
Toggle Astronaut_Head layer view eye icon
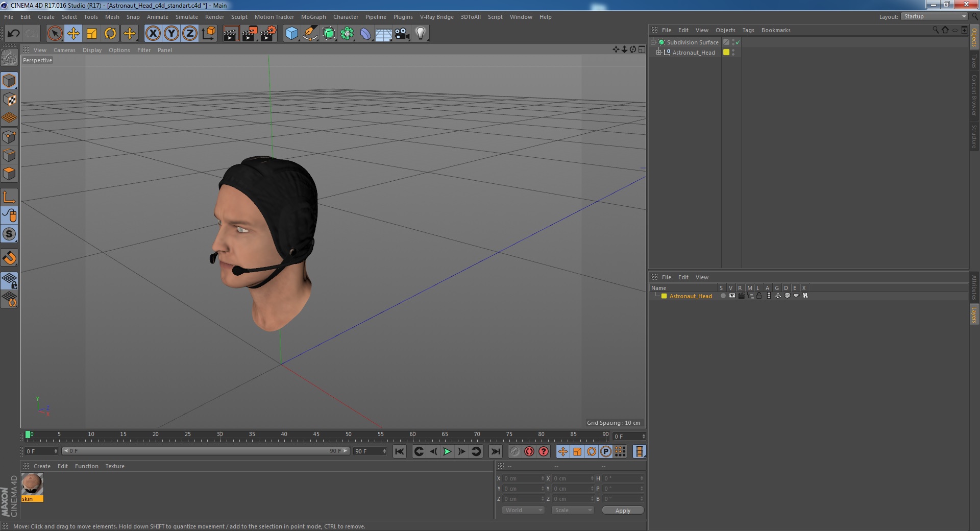[732, 296]
